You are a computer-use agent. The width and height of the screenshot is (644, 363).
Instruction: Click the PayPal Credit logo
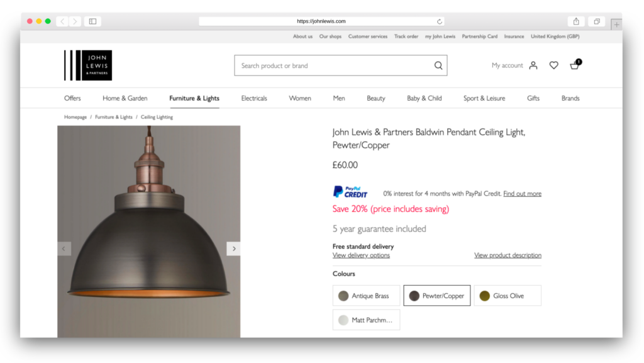350,193
